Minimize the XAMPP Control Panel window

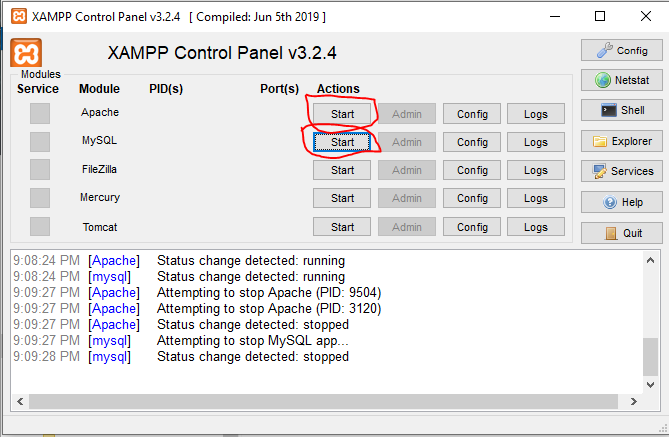[x=555, y=16]
